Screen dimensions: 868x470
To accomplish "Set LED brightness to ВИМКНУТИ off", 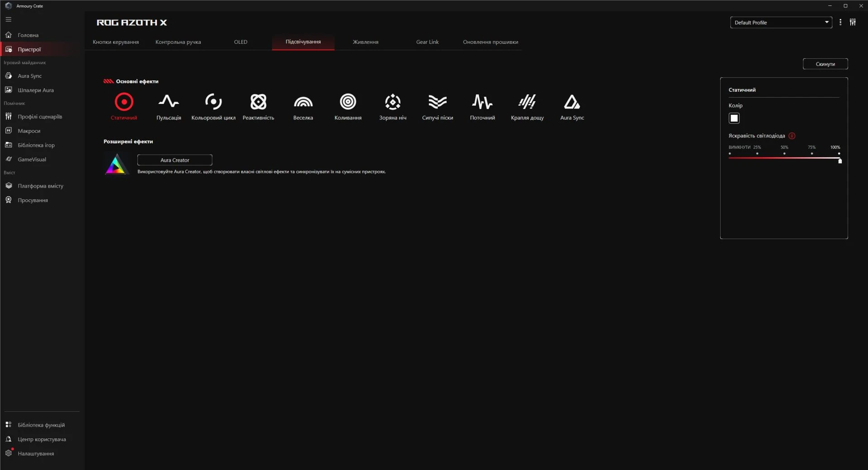I will pos(730,154).
